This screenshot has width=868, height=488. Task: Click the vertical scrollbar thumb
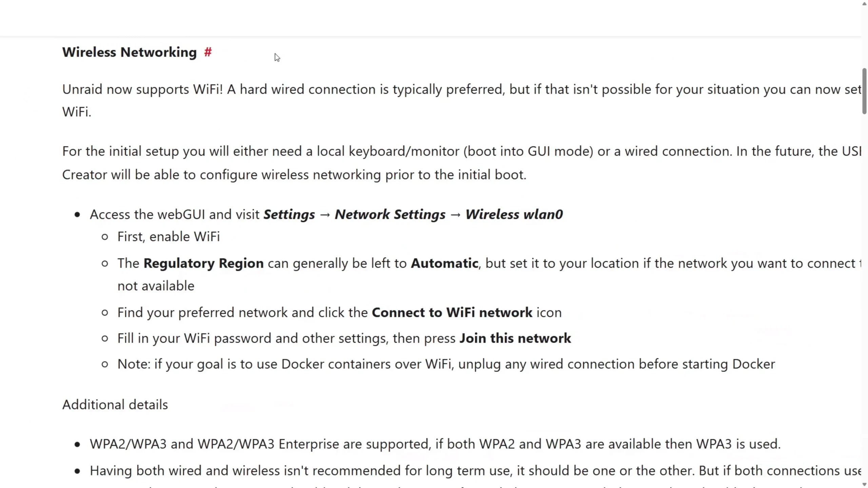tap(864, 91)
